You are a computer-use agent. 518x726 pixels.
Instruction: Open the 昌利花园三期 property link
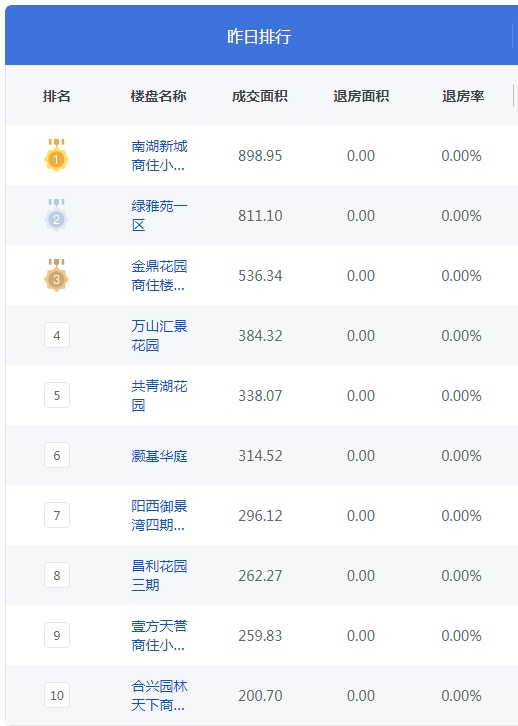pos(159,576)
